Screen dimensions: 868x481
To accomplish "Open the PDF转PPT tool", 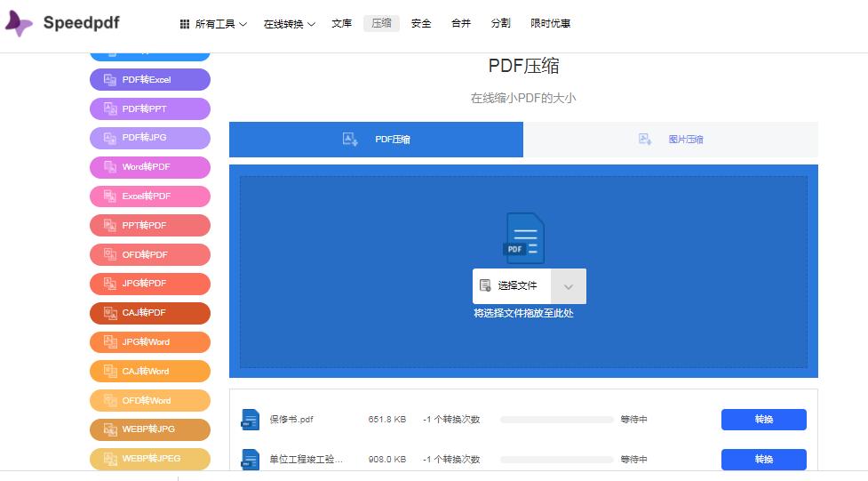I will pos(150,108).
